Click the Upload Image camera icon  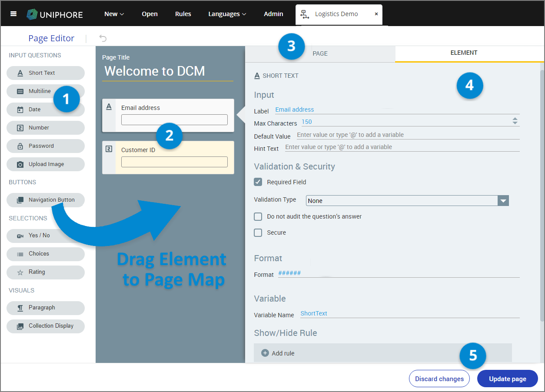pyautogui.click(x=20, y=164)
